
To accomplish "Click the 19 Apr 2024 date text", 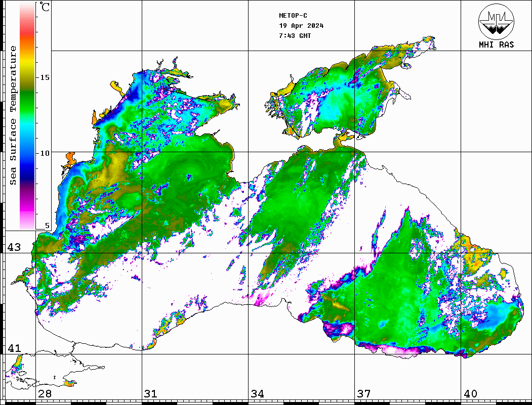I will pyautogui.click(x=301, y=26).
